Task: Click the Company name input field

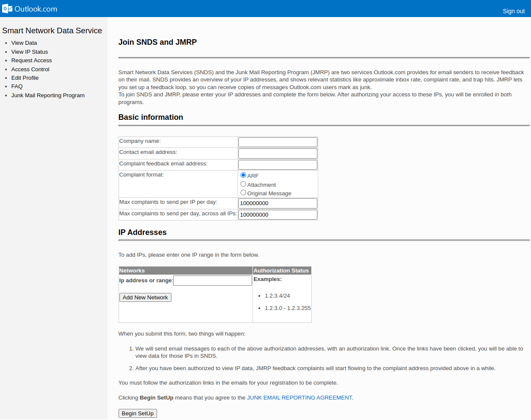Action: (x=278, y=142)
